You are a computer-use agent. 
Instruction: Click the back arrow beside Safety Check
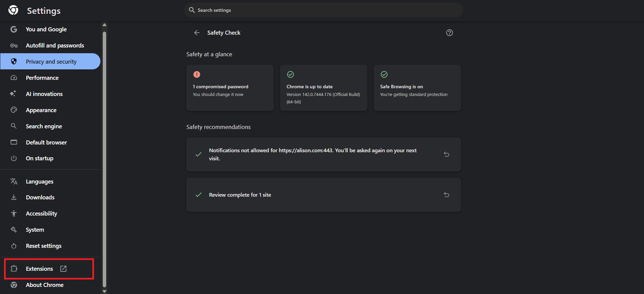[197, 33]
